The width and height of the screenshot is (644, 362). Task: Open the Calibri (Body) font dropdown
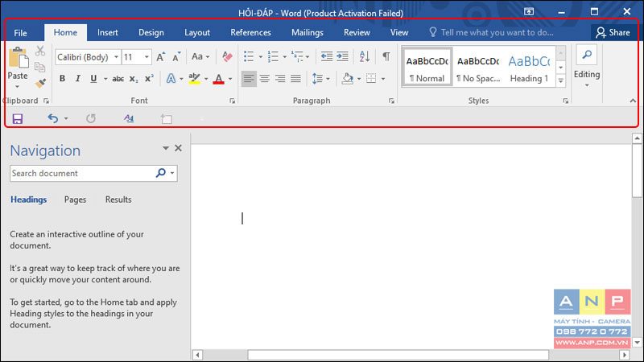pos(116,57)
